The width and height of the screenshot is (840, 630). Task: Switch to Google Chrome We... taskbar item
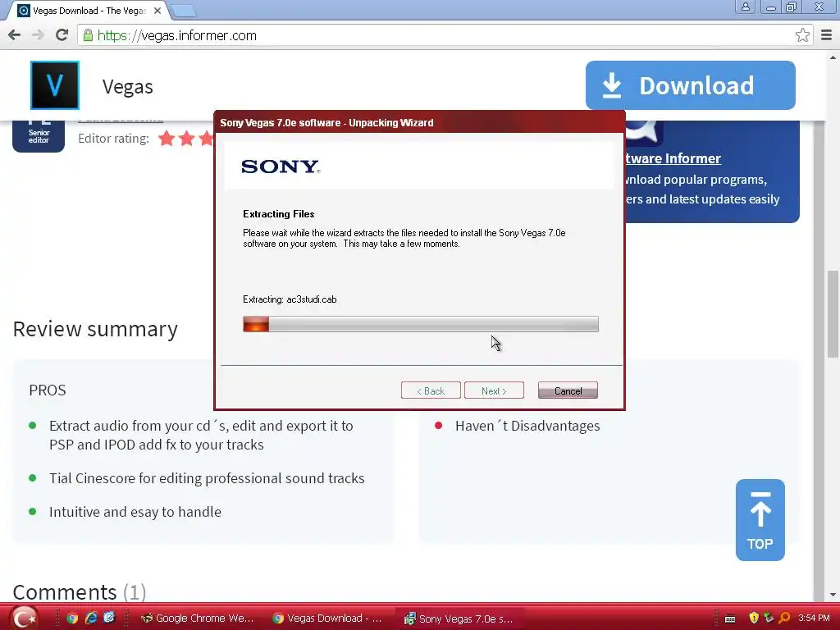197,619
